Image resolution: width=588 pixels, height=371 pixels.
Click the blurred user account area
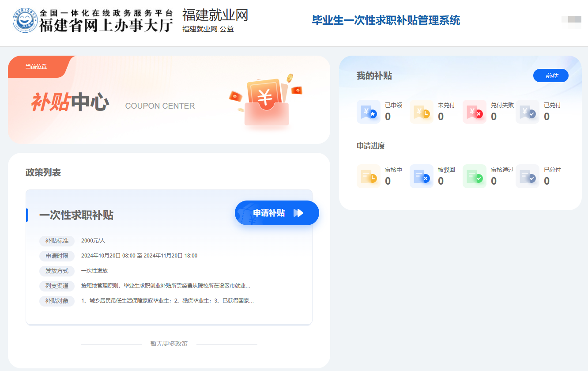click(571, 21)
